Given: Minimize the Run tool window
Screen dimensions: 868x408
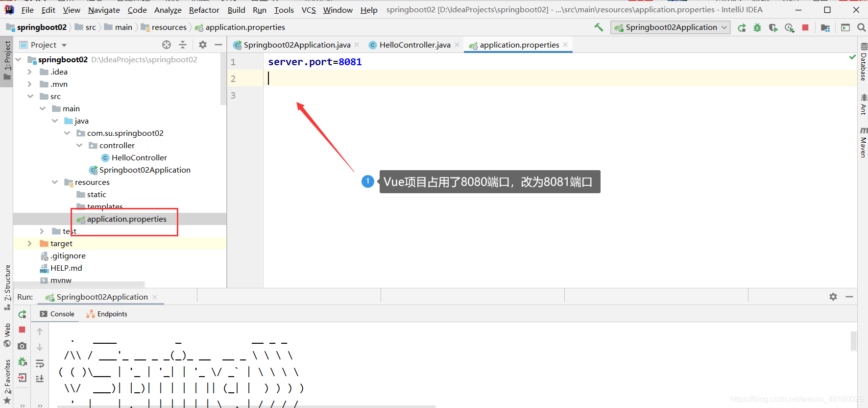Looking at the screenshot, I should tap(849, 297).
